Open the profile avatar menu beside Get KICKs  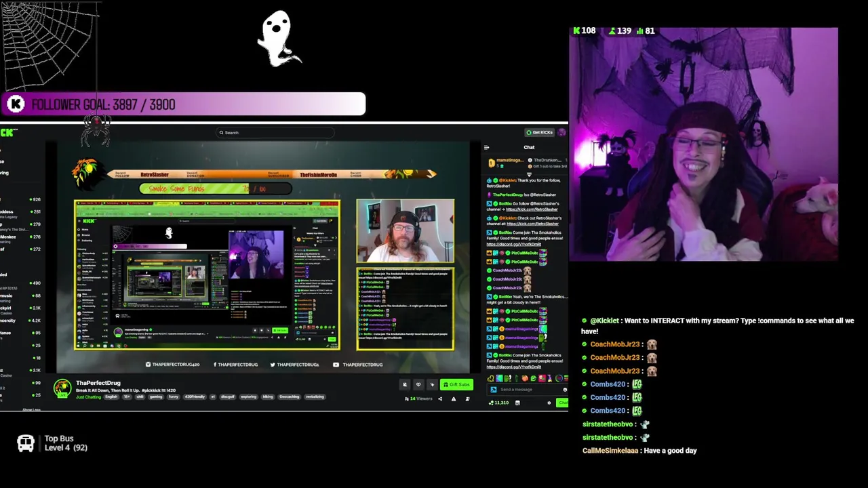click(x=561, y=132)
